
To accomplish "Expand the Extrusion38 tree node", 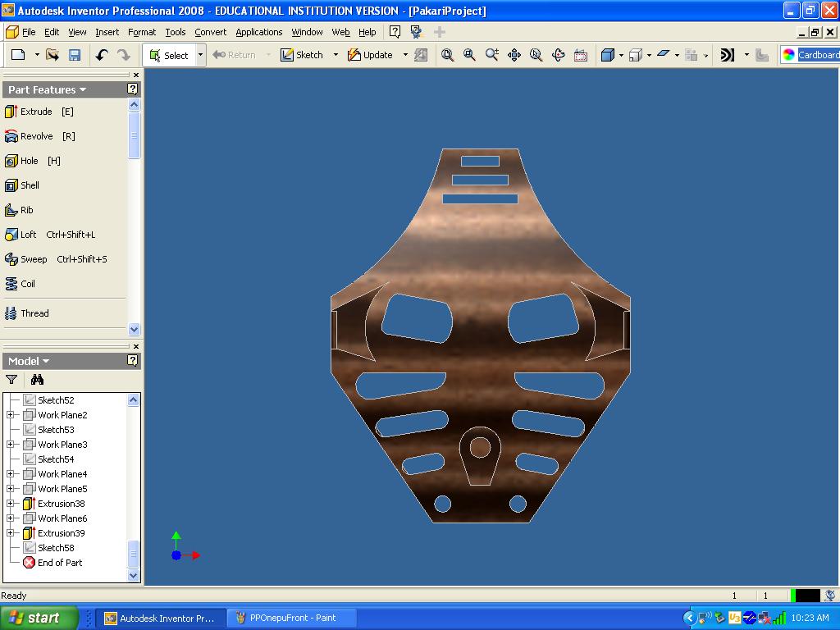I will (11, 504).
